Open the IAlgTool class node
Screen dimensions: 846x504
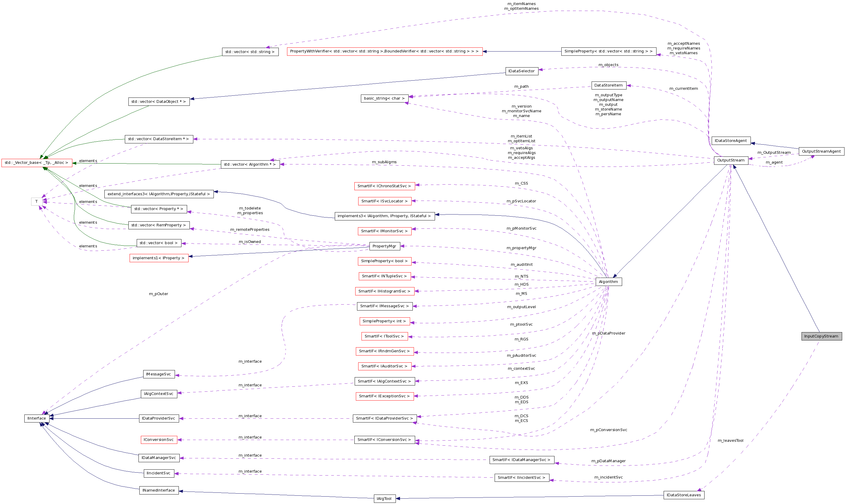point(384,498)
